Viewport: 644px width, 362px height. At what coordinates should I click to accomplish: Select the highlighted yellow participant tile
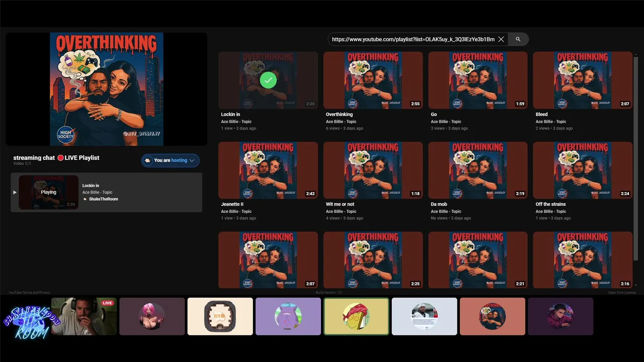pyautogui.click(x=356, y=316)
